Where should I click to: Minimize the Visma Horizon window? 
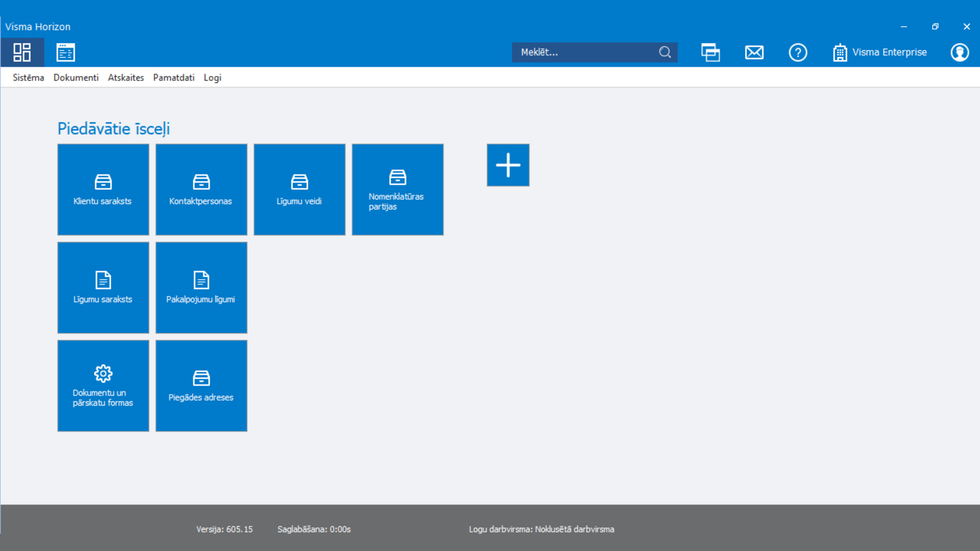(904, 27)
